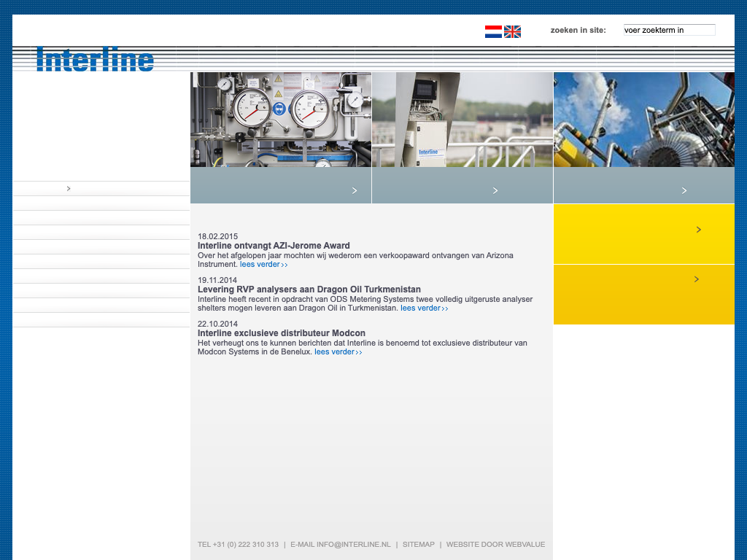Click the arrow under the refinery pipes photo
The image size is (747, 560).
coord(684,190)
